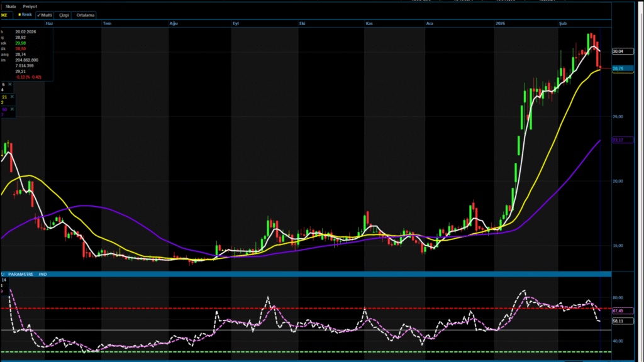644x362 pixels.
Task: Open the Skala menu
Action: tap(11, 6)
